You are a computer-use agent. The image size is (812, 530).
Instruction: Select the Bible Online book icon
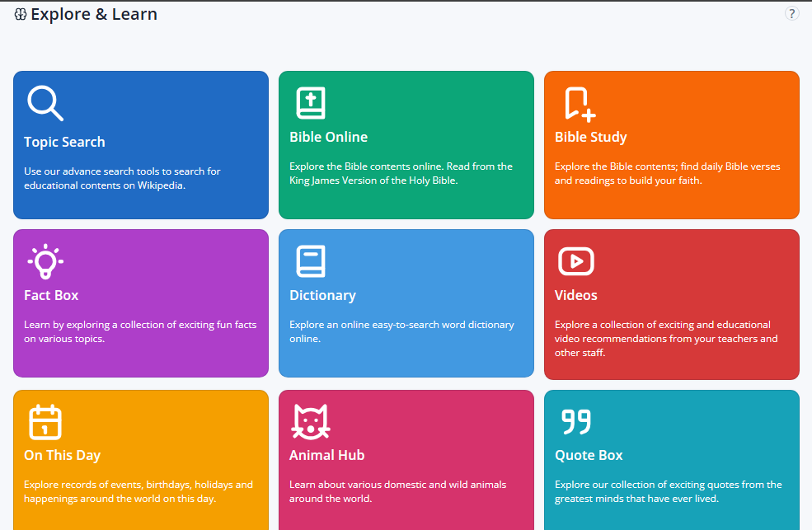311,103
